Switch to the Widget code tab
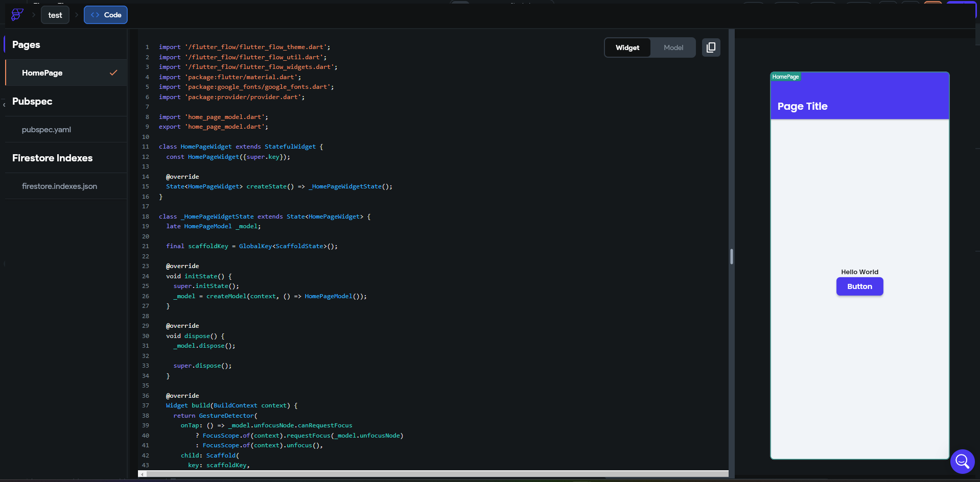 627,47
